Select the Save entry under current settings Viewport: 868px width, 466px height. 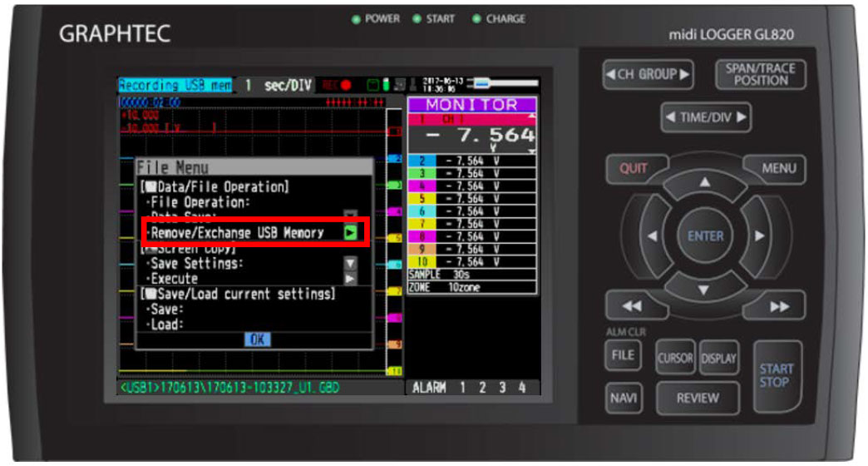point(165,310)
